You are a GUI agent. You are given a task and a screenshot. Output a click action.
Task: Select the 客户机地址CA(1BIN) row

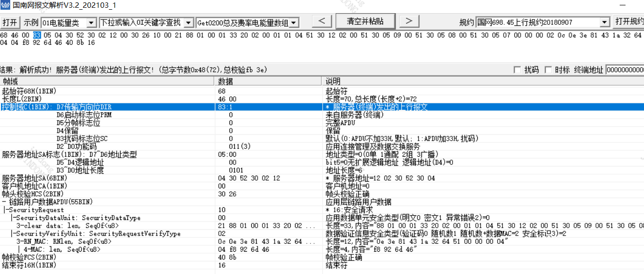tap(322, 186)
